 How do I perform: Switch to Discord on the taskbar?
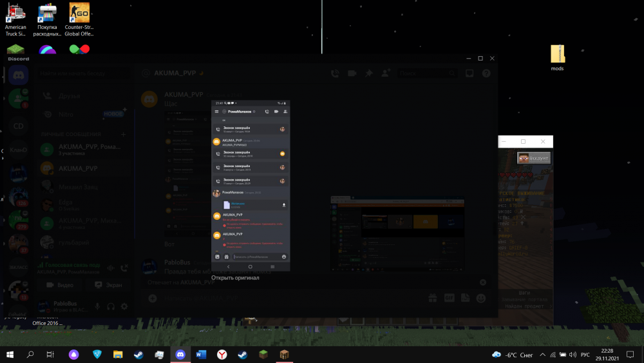point(180,355)
